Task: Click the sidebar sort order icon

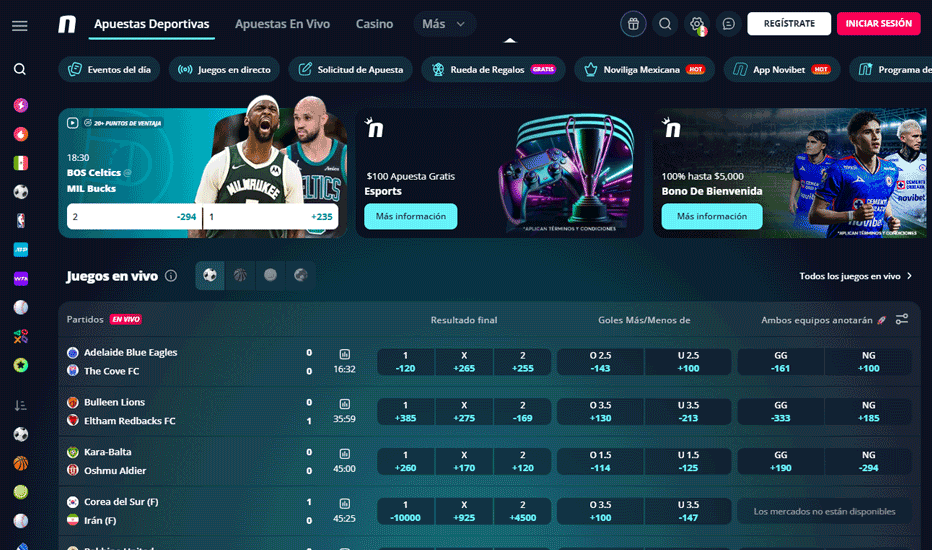Action: click(x=20, y=405)
